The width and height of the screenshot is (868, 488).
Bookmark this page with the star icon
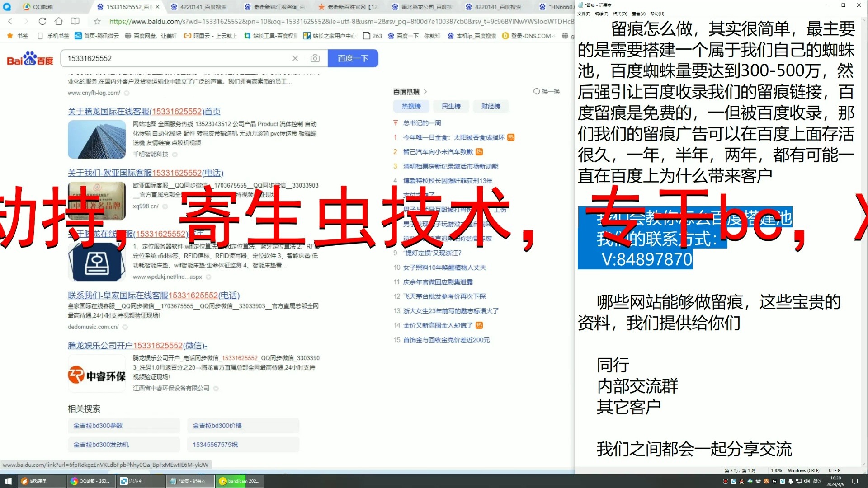[x=97, y=21]
